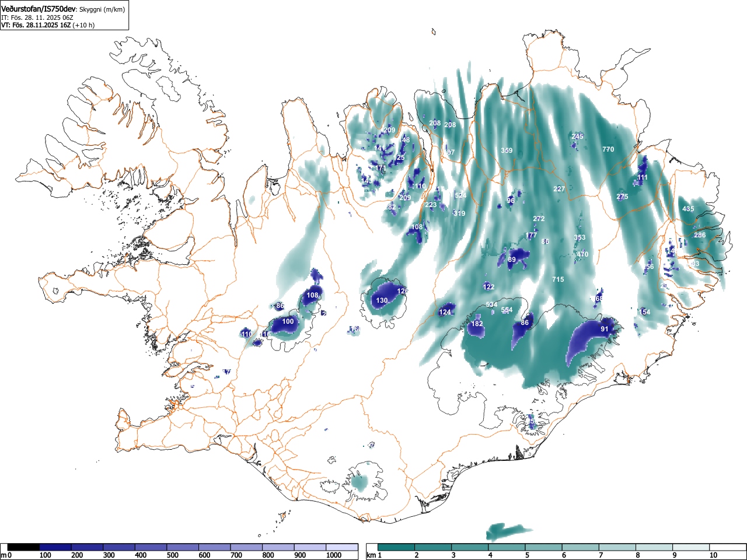Viewport: 747px width, 560px height.
Task: Select the 'IT: Fös. 28. 11. 2025 06Z' line
Action: click(37, 17)
